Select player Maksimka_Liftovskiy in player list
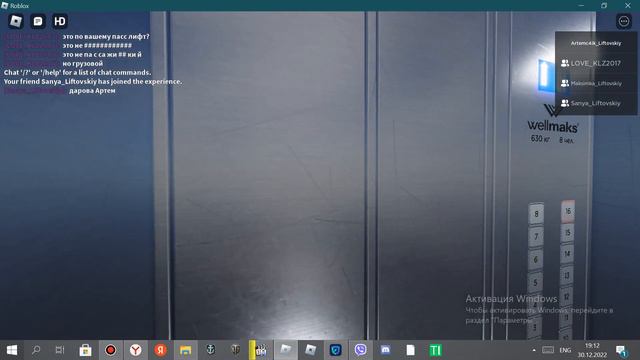Image resolution: width=640 pixels, height=360 pixels. (596, 83)
